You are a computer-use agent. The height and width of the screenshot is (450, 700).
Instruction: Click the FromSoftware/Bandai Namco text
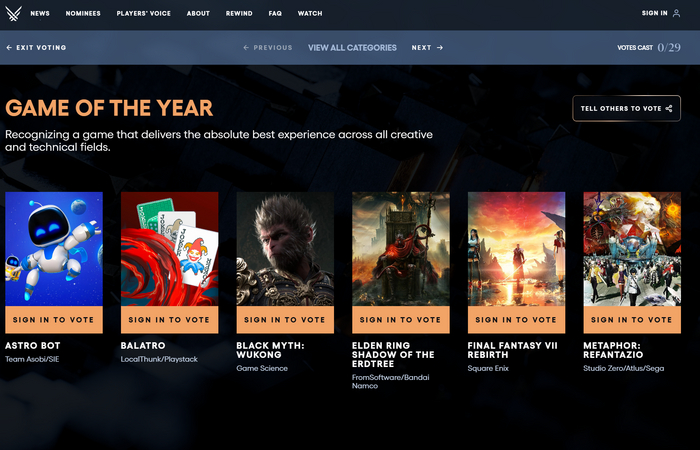point(390,382)
